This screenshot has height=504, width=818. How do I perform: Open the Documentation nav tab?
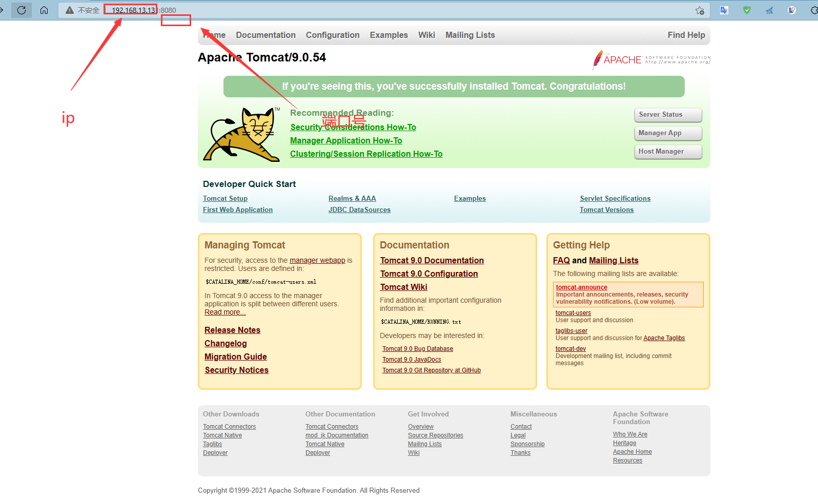(x=265, y=35)
